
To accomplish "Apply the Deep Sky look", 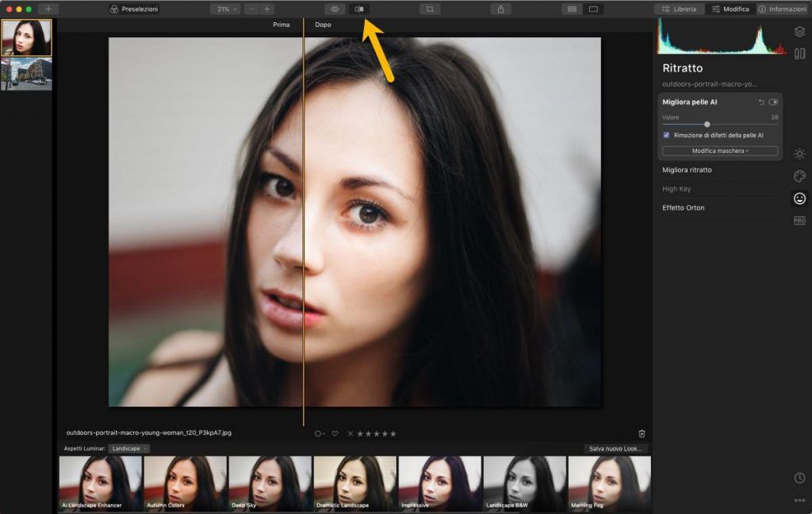I will tap(270, 484).
